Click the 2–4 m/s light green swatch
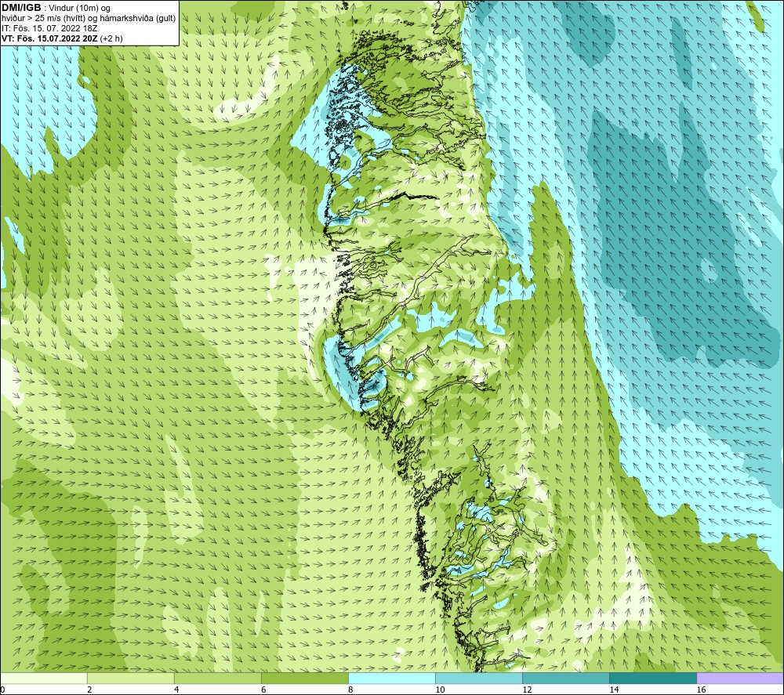Viewport: 784px width, 695px height. click(x=130, y=678)
